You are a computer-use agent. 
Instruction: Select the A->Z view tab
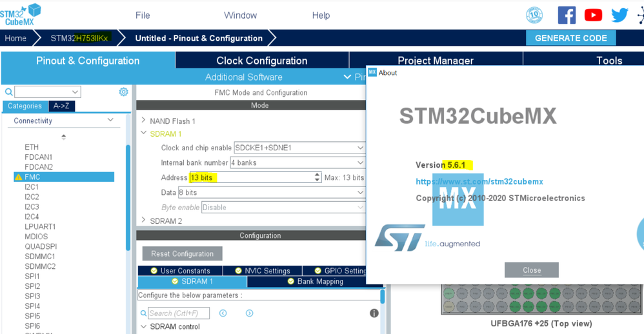pyautogui.click(x=61, y=106)
